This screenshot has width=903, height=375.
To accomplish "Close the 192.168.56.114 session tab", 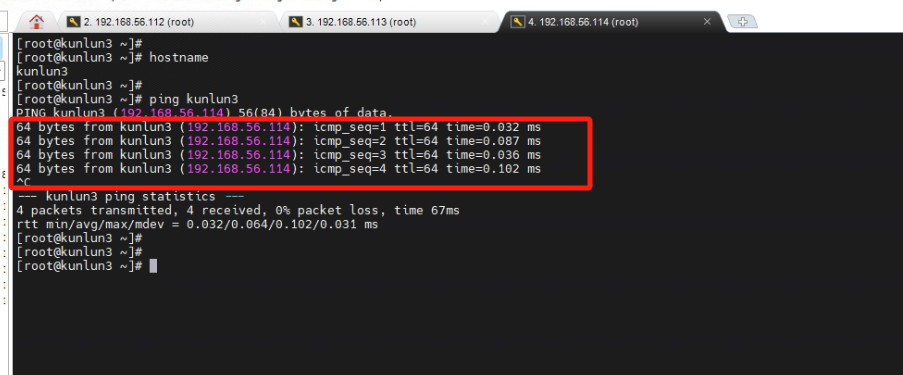I will point(707,22).
